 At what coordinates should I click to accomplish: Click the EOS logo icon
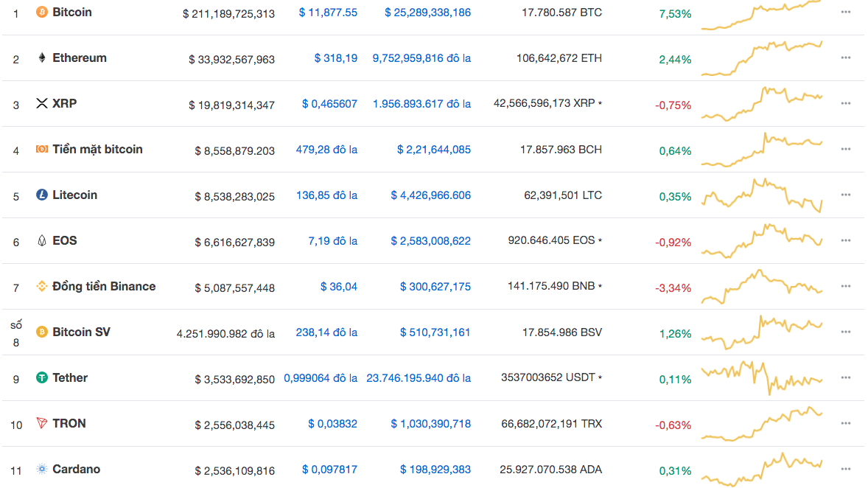tap(42, 241)
